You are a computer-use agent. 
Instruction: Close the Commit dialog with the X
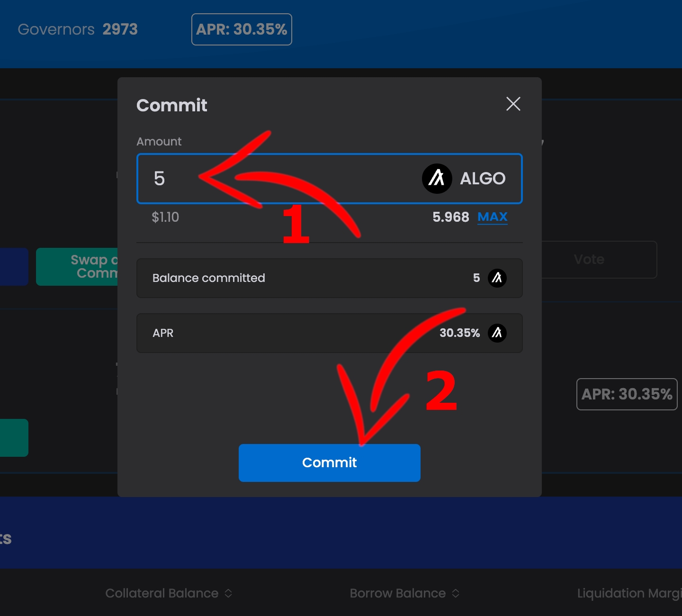513,104
